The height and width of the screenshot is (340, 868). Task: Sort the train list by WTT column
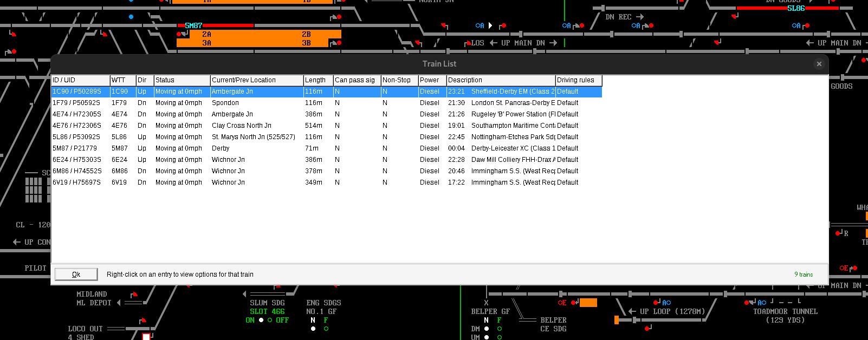point(123,80)
